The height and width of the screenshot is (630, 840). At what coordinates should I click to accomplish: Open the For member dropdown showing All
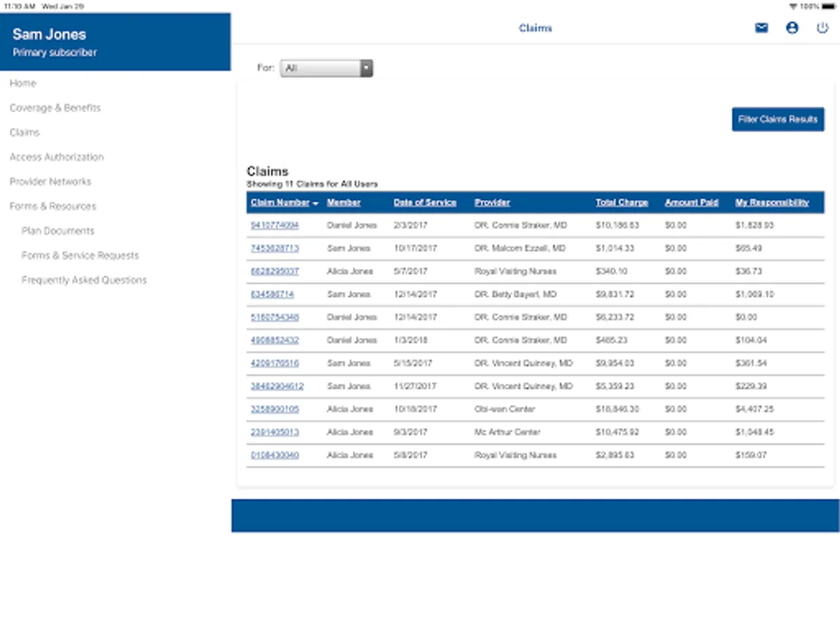(x=327, y=69)
